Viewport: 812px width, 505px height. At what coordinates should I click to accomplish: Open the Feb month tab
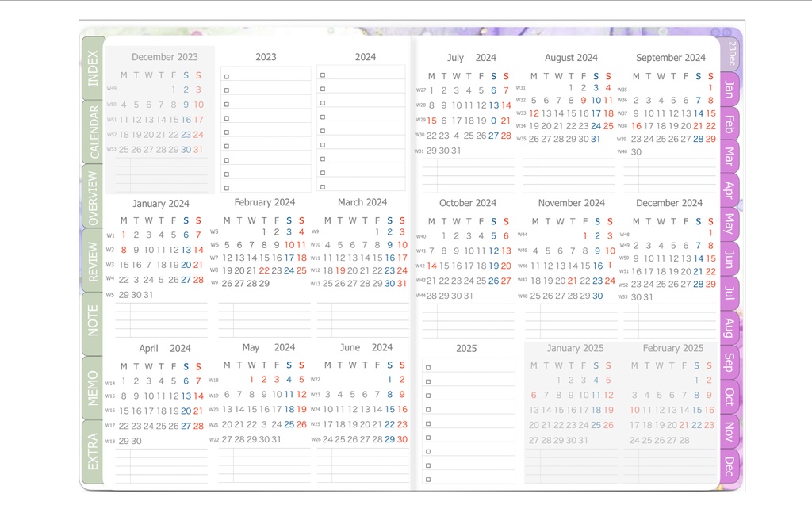pyautogui.click(x=727, y=124)
